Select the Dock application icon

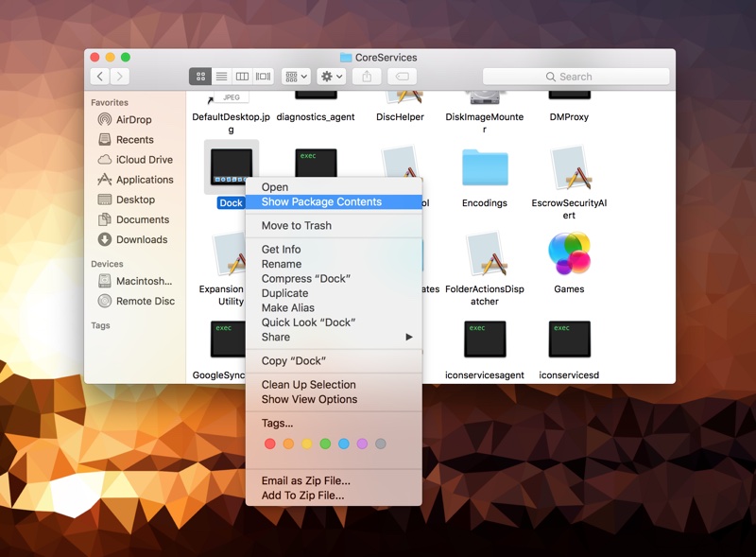coord(232,167)
